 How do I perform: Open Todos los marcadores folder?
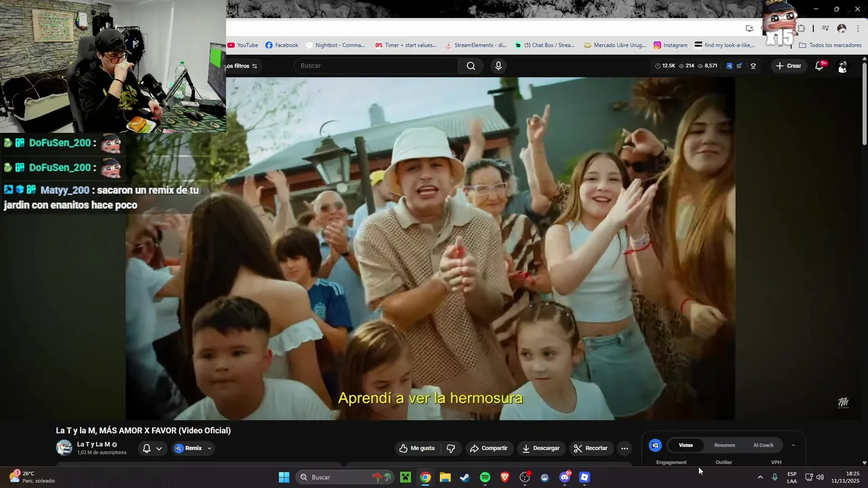click(x=830, y=45)
